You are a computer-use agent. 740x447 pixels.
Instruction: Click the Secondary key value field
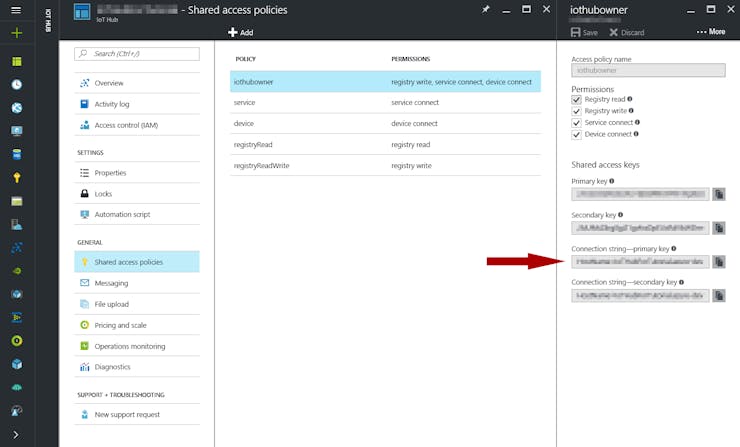(x=640, y=228)
